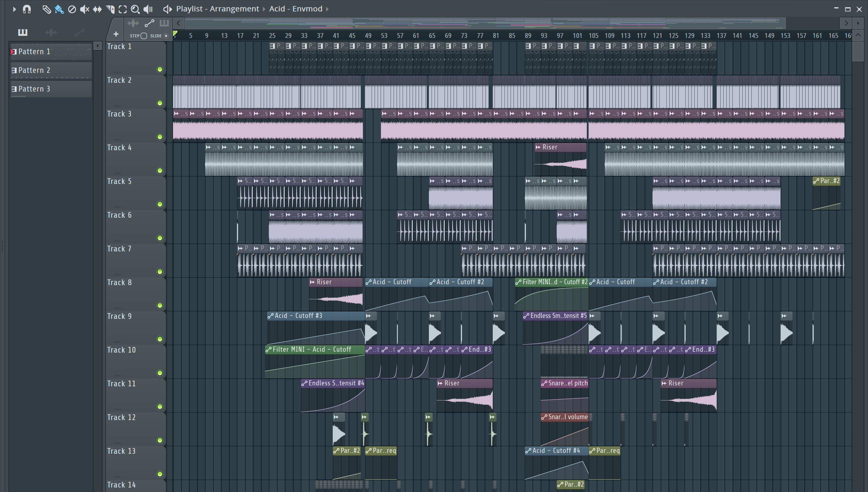
Task: Expand arrow after Playlist - Arrangement
Action: click(264, 9)
